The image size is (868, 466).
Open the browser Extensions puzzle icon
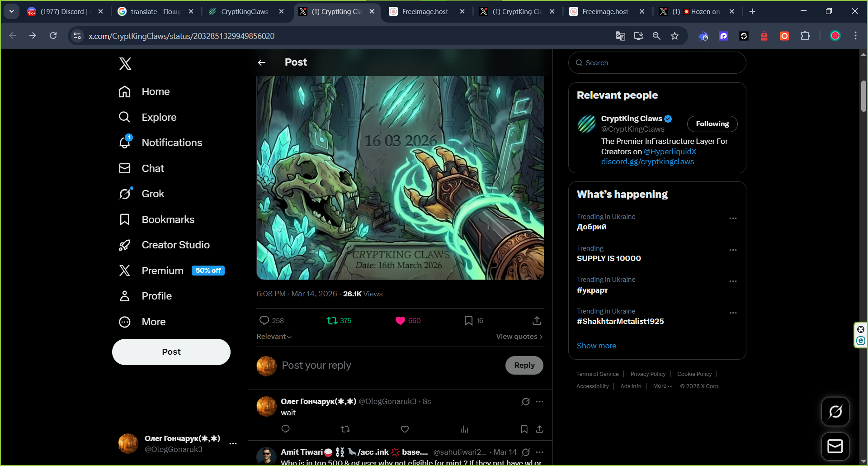(x=805, y=36)
